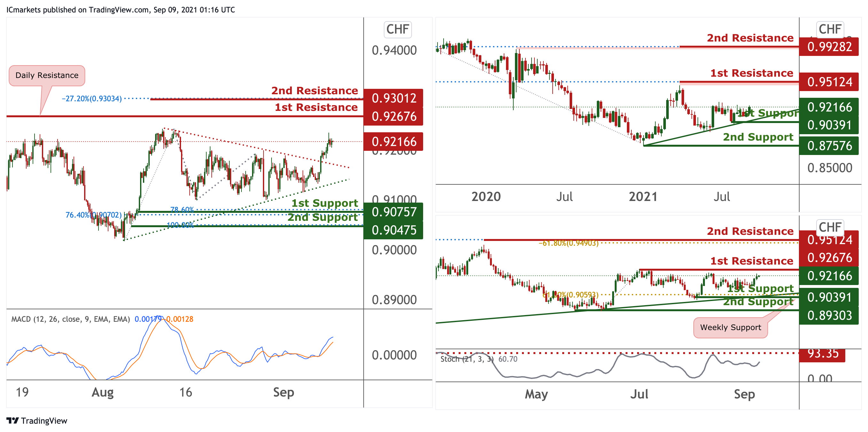Select the 0.93012 price tag on left chart
This screenshot has width=868, height=432.
(x=393, y=98)
